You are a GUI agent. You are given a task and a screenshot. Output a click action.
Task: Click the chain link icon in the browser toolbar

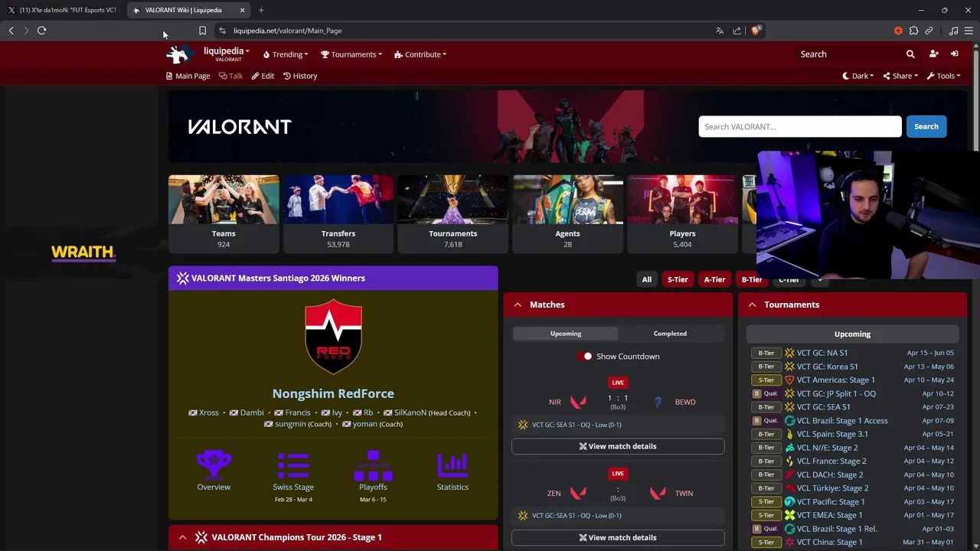(929, 31)
